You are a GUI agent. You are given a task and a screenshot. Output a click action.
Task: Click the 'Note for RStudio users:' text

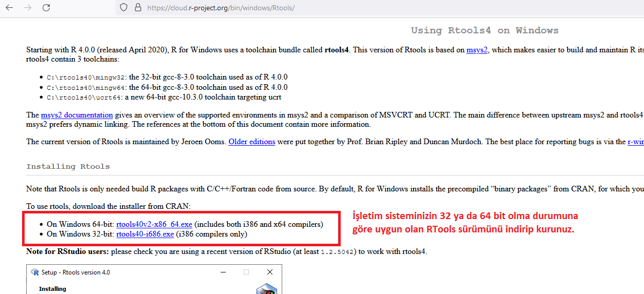[x=68, y=251]
